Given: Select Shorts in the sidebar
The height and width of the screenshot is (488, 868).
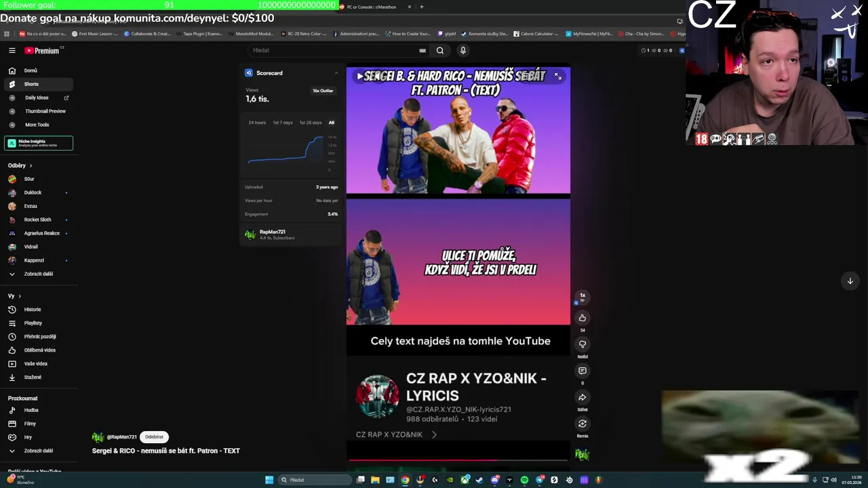Looking at the screenshot, I should (38, 84).
